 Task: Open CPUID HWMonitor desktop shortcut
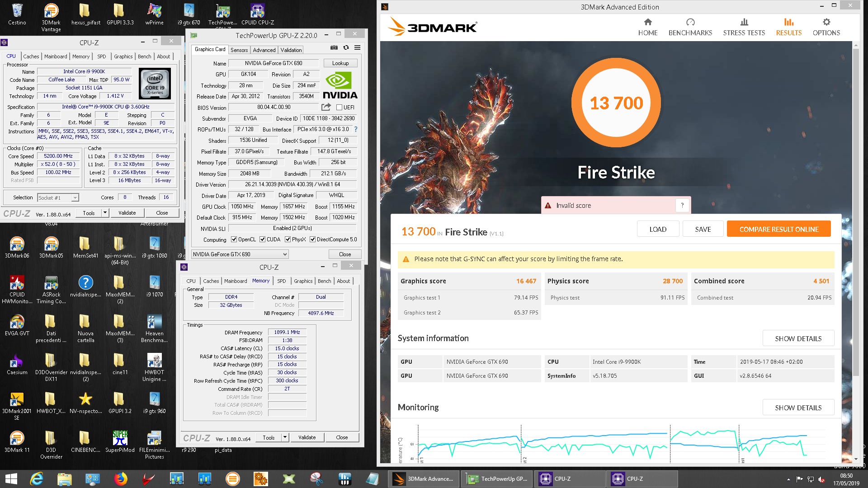pos(17,289)
